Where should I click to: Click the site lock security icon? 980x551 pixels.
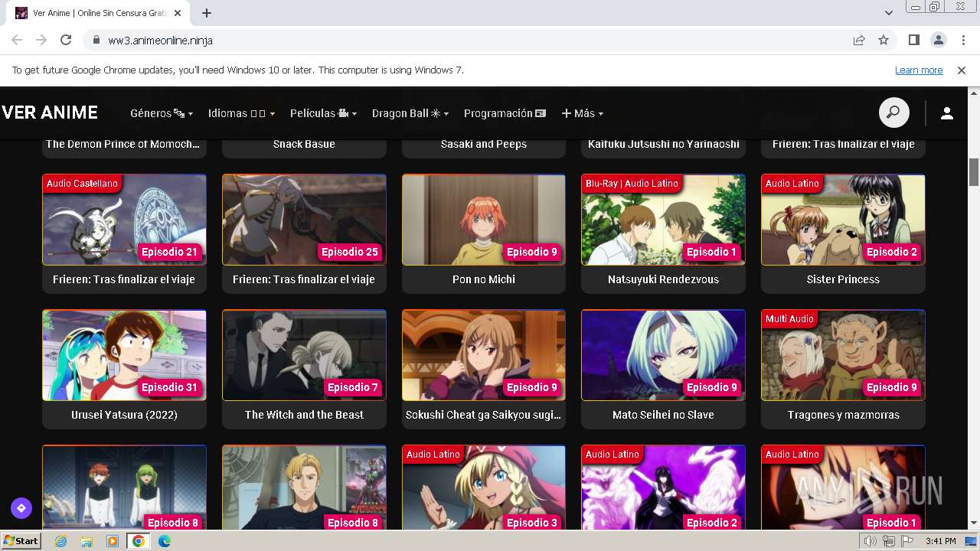[96, 41]
